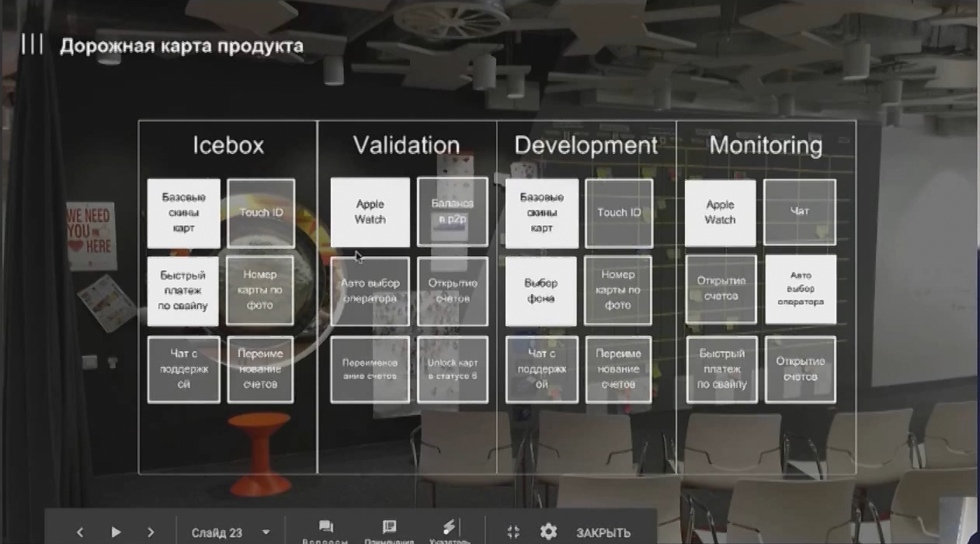Select Баланса в p2p card in Validation
This screenshot has width=980, height=544.
pos(453,212)
